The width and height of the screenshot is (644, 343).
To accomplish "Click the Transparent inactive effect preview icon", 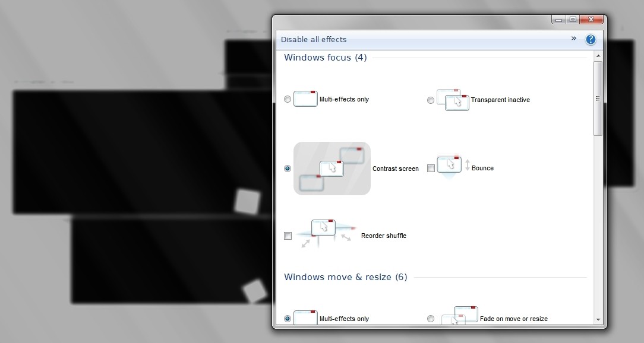I will [453, 100].
